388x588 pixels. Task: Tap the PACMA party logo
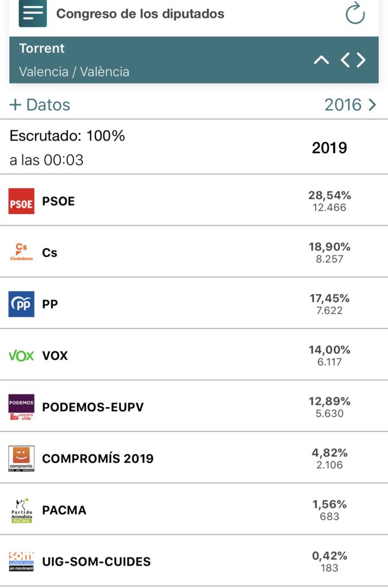pyautogui.click(x=21, y=510)
